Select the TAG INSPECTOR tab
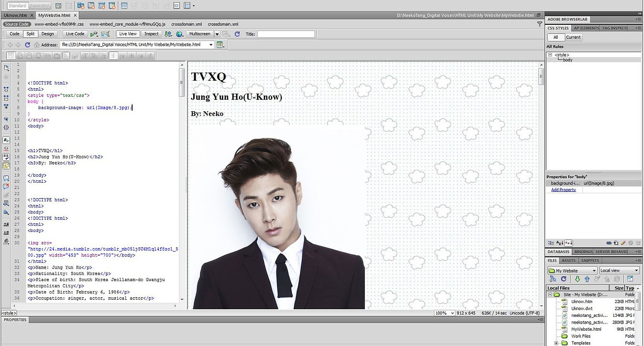644x346 pixels. click(615, 28)
